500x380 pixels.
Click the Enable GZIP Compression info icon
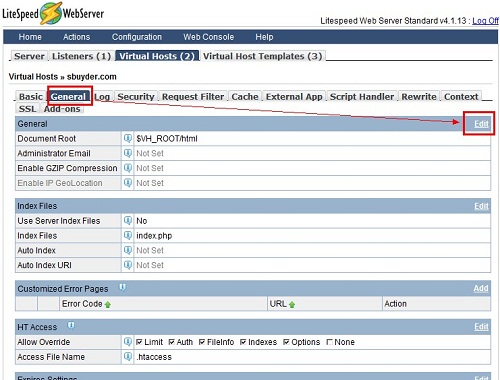pyautogui.click(x=128, y=168)
